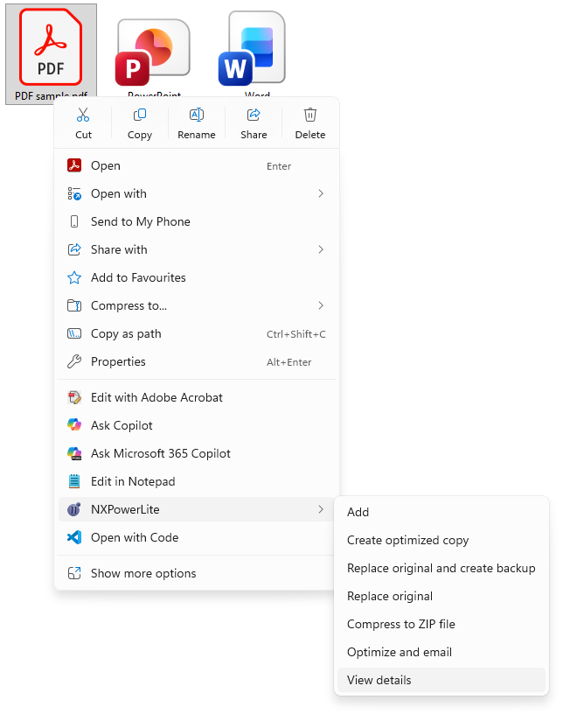Choose Edit with Adobe Acrobat
The height and width of the screenshot is (728, 570).
point(197,397)
